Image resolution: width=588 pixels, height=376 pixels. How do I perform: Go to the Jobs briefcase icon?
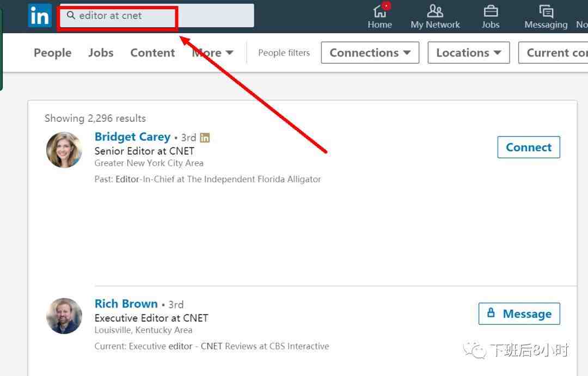(x=491, y=16)
